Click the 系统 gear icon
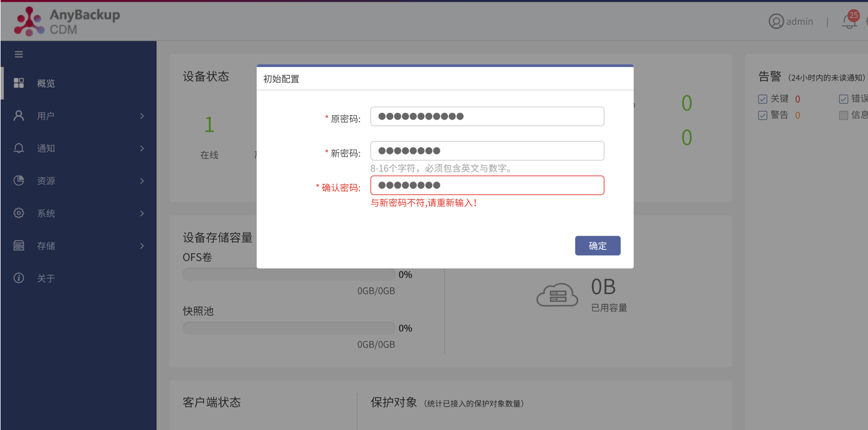 (x=19, y=213)
